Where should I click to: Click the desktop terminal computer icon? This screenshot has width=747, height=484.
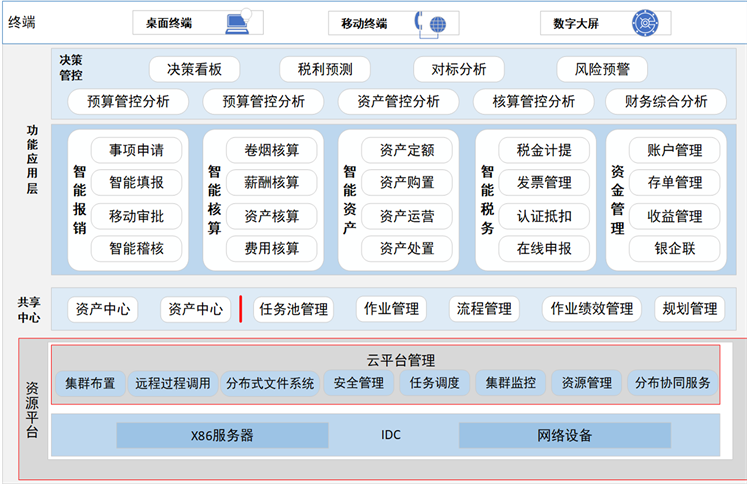(x=240, y=22)
